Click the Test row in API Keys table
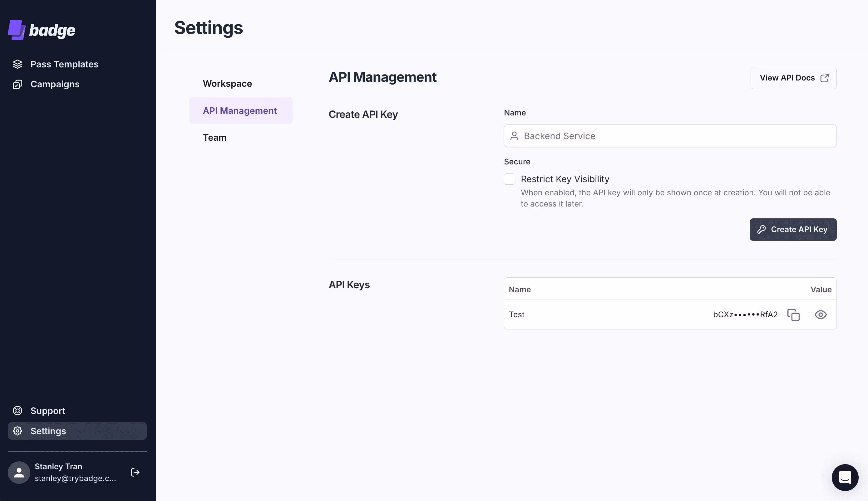The image size is (868, 501). point(516,314)
